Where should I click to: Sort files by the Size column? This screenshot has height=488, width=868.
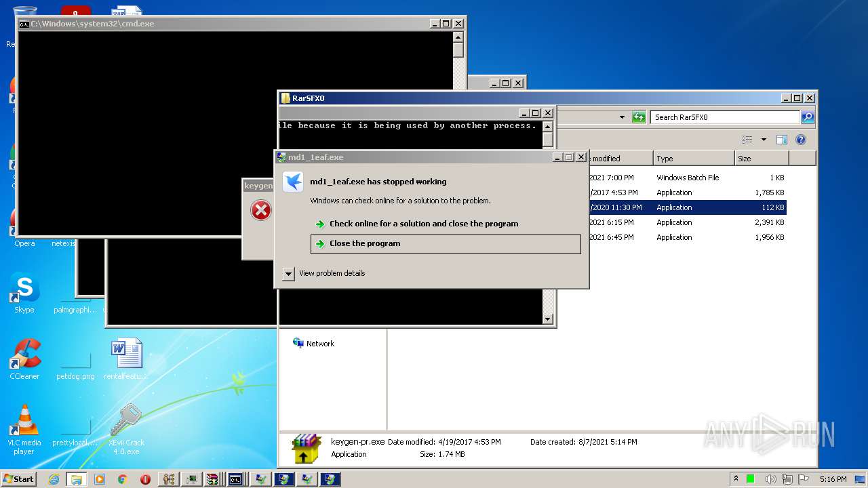pyautogui.click(x=762, y=159)
